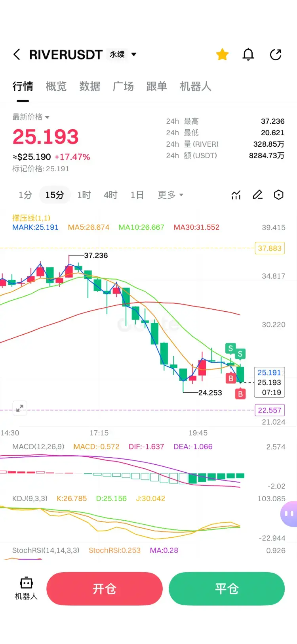Tap MA30:31.552 indicator value
Screen dimensions: 297x644
tap(196, 227)
